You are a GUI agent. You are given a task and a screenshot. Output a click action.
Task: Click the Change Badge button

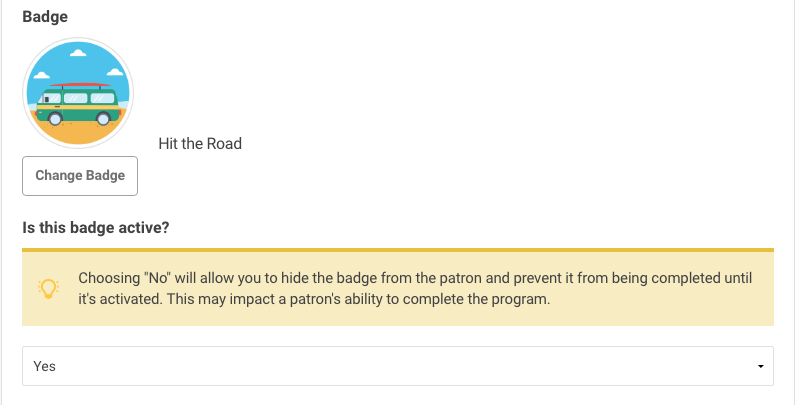[80, 175]
